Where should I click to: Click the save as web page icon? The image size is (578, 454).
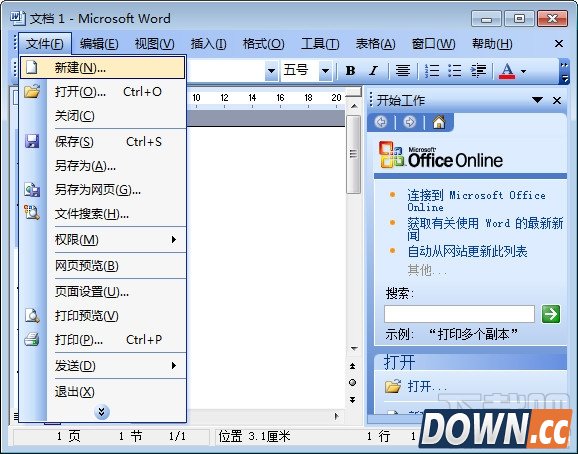(32, 189)
